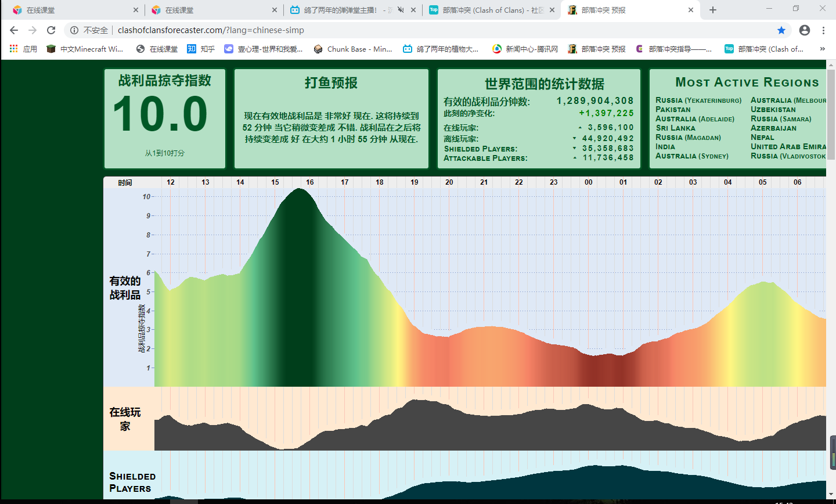Open the 壹心理 bookmark
This screenshot has height=504, width=836.
tap(264, 49)
